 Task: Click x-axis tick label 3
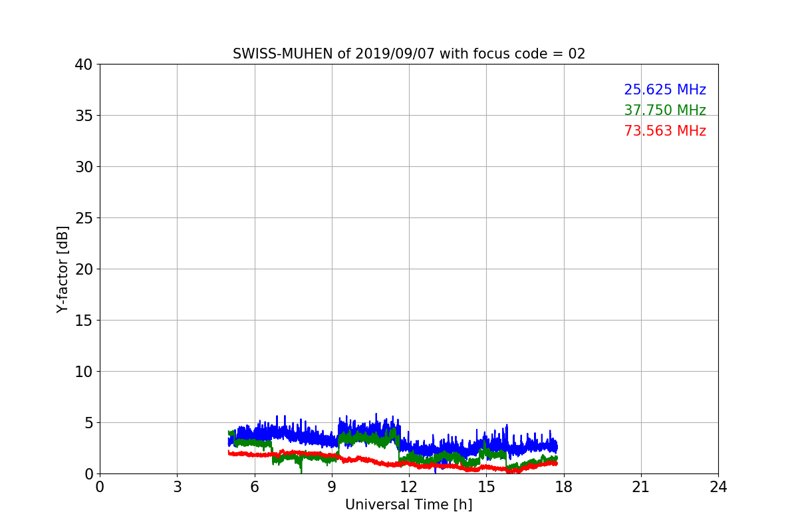(177, 487)
